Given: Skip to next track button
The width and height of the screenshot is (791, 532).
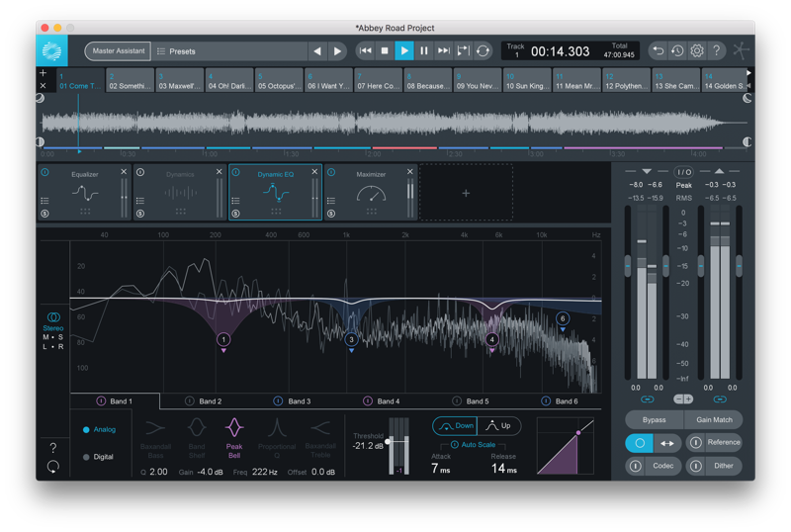Looking at the screenshot, I should click(443, 50).
